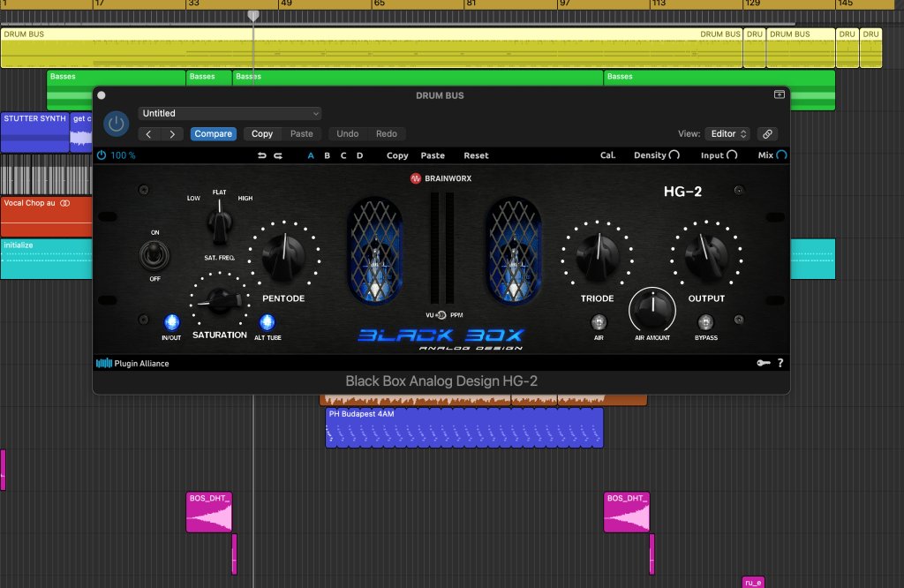Click the Redo button in header
904x588 pixels.
[387, 133]
